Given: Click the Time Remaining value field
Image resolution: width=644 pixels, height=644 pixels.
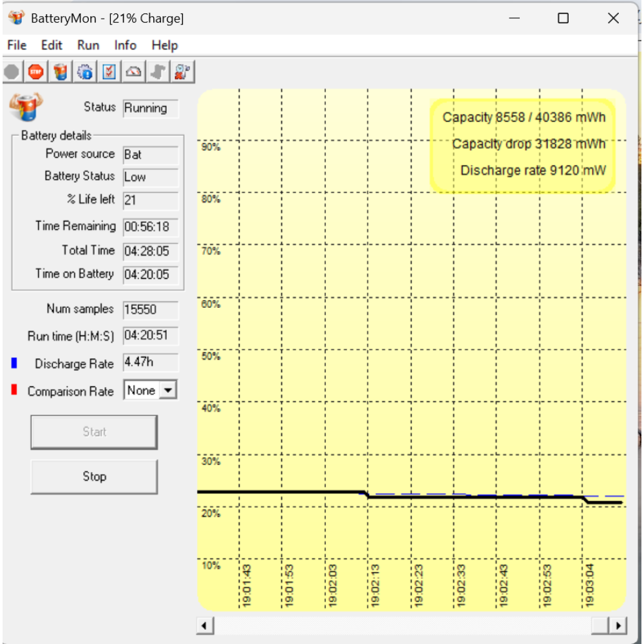Looking at the screenshot, I should pos(151,227).
